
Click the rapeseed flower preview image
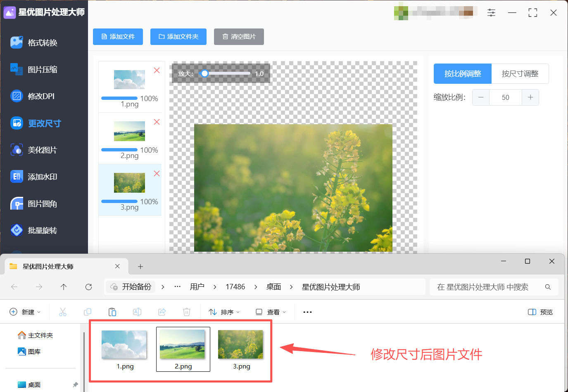pyautogui.click(x=293, y=188)
